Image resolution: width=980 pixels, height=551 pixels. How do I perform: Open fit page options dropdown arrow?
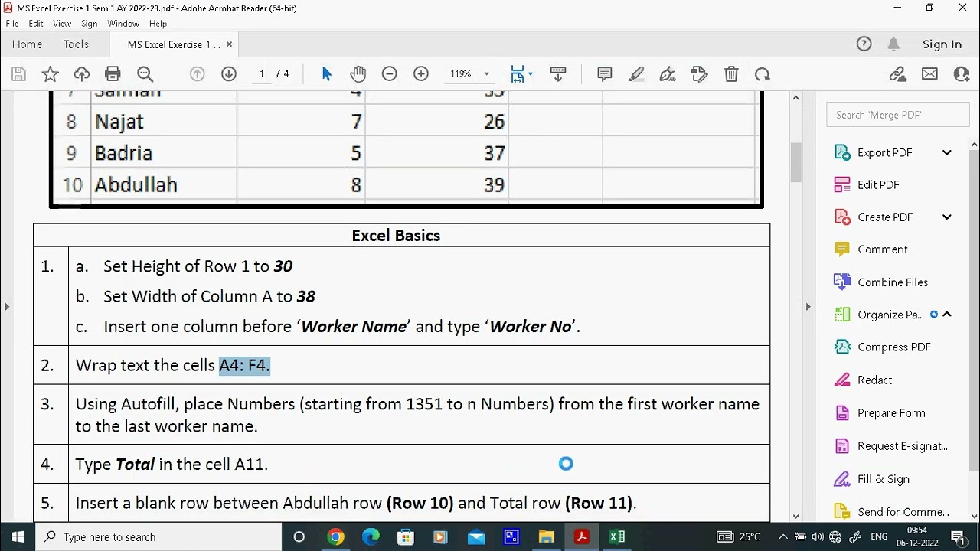531,74
